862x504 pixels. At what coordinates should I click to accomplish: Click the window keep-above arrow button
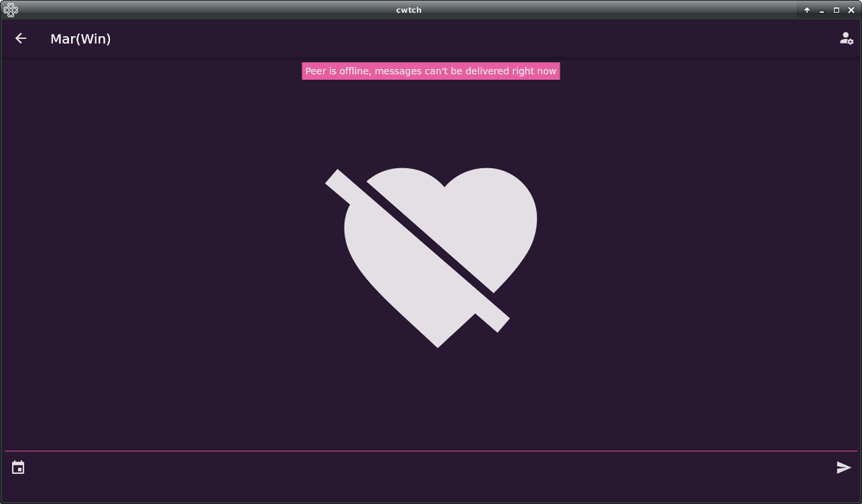[807, 10]
